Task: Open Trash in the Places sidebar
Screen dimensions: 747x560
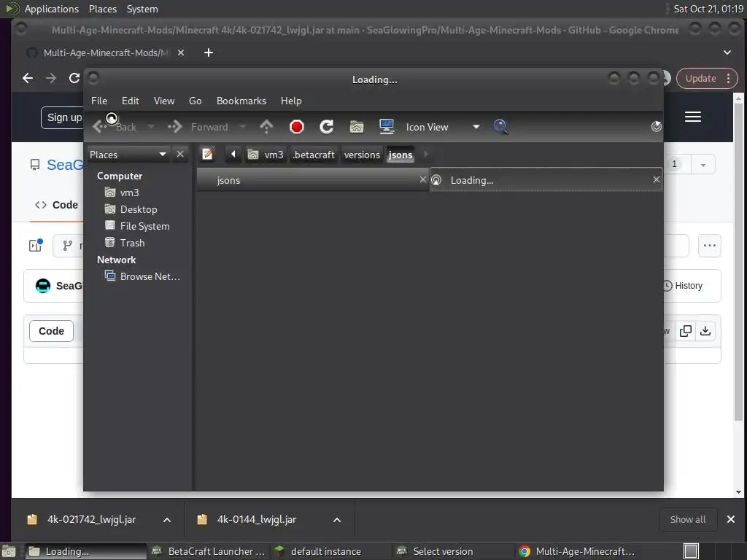Action: point(132,243)
